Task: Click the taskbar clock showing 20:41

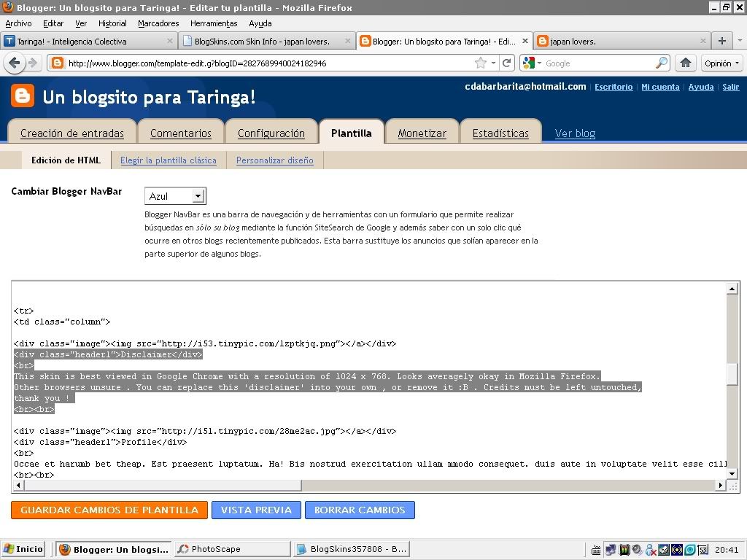Action: pos(727,550)
